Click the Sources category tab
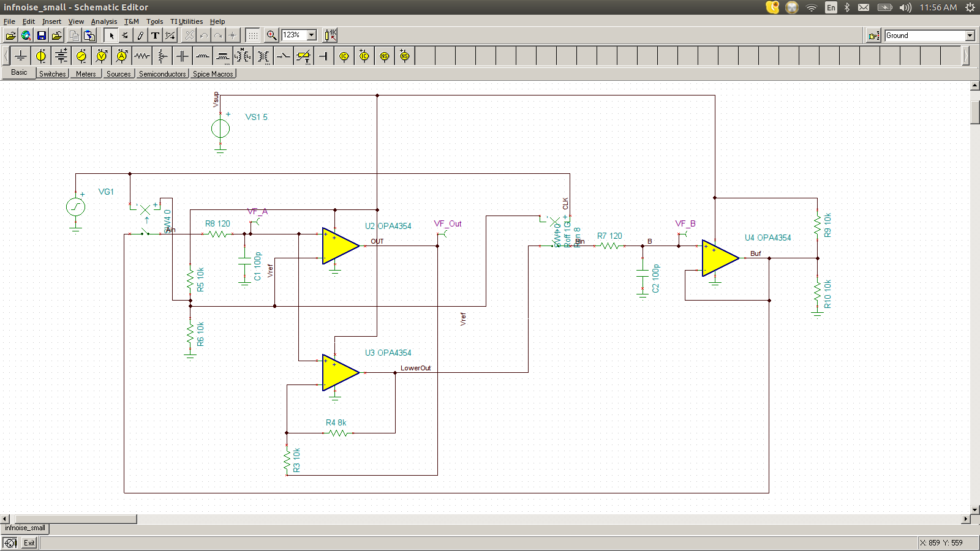This screenshot has width=980, height=551. [x=118, y=73]
